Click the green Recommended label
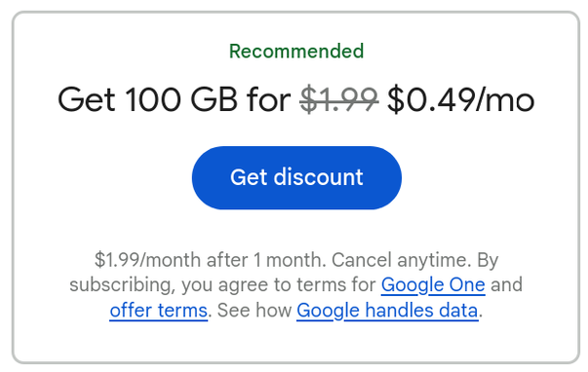Screen dimensions: 588x372 pos(296,51)
